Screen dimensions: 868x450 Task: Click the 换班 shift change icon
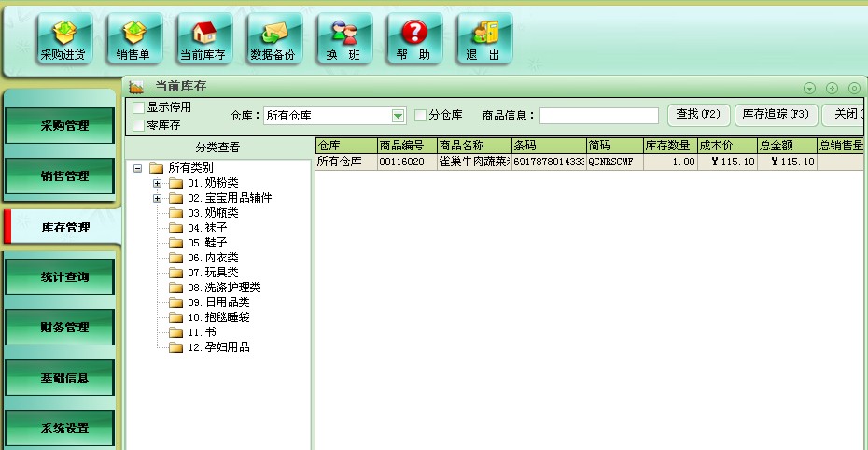343,39
